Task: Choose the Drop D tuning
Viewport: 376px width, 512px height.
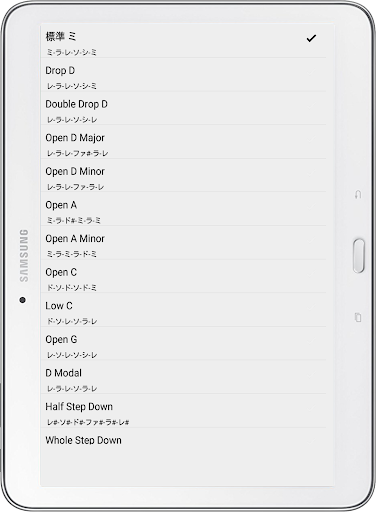Action: [183, 75]
